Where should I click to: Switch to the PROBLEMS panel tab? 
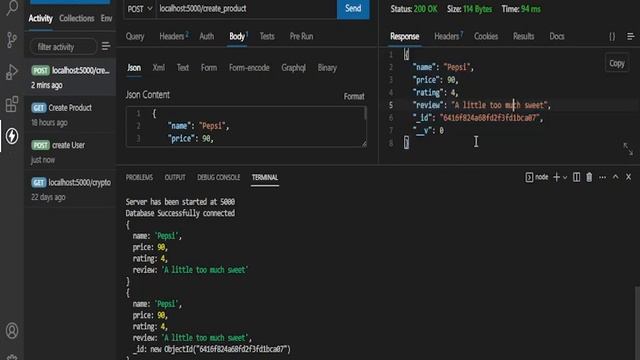[x=139, y=177]
